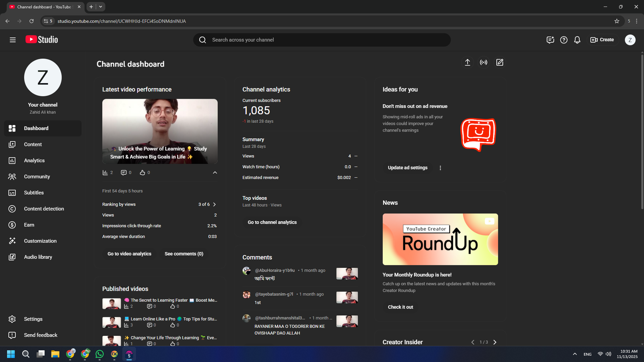Image resolution: width=644 pixels, height=362 pixels.
Task: Click Update ad settings button
Action: tap(407, 168)
